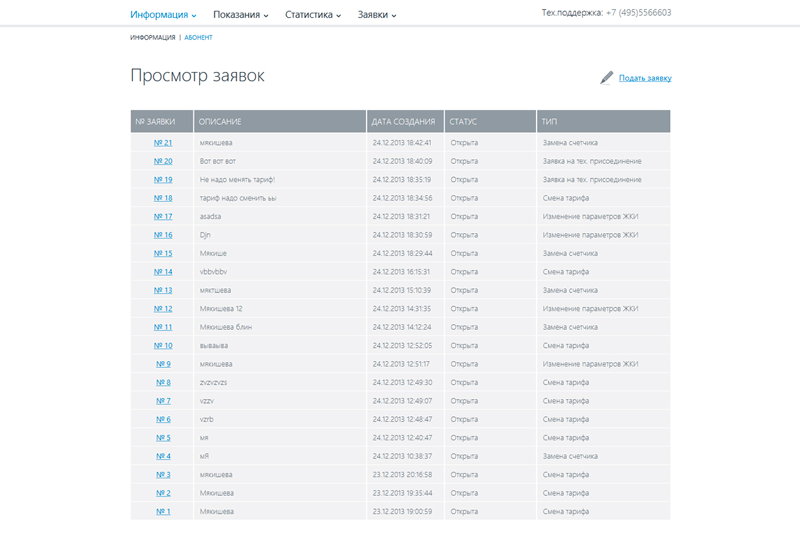Screen dimensions: 800x533
Task: Expand the Показания menu
Action: [x=241, y=15]
